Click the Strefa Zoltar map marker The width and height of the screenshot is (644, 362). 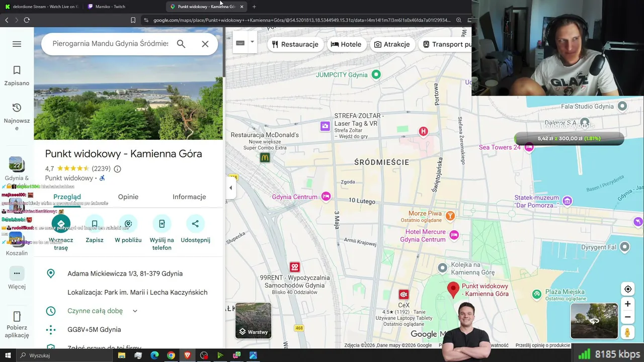(x=325, y=126)
